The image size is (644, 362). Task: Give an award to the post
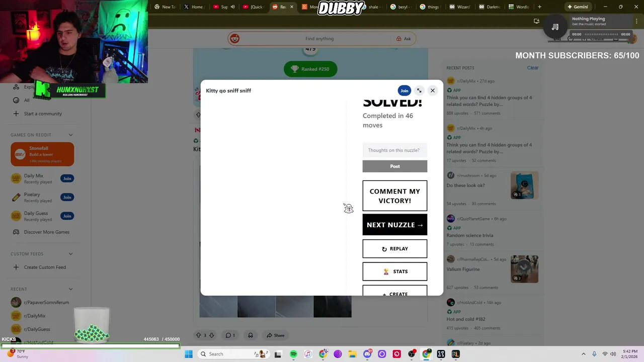(250, 335)
